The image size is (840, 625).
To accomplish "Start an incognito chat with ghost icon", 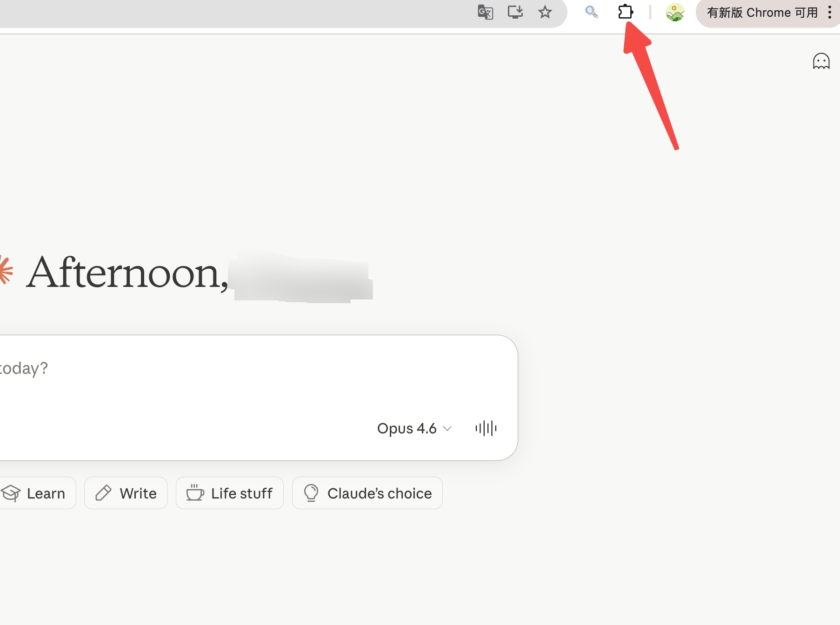I will pyautogui.click(x=821, y=61).
